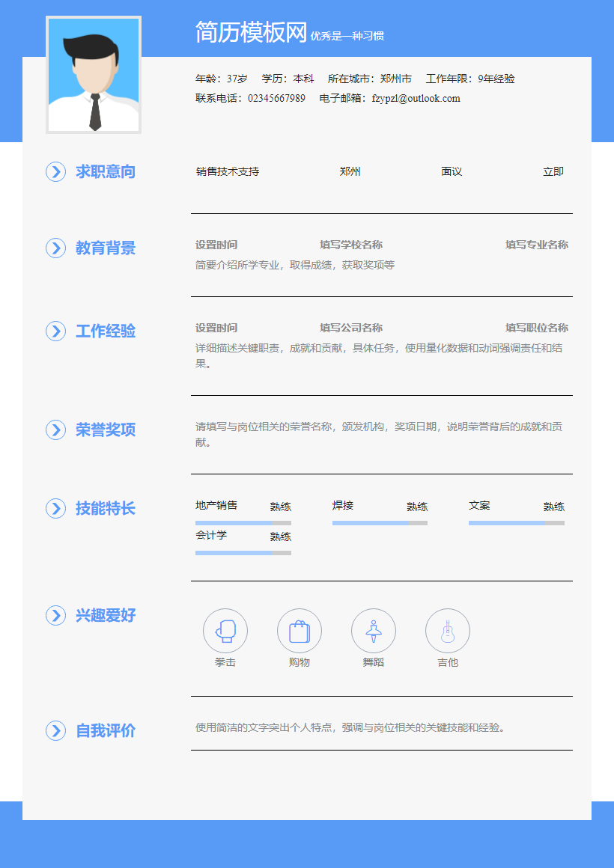Screen dimensions: 614x868
Task: Click the guitar icon for 吉他
Action: (448, 631)
